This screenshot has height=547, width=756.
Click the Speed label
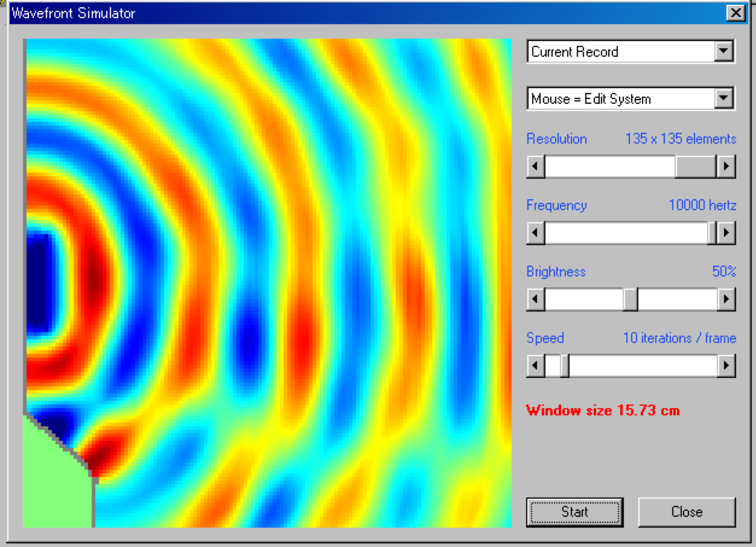[545, 338]
